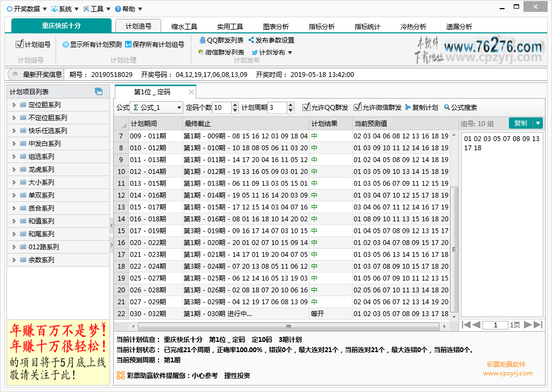Open the 帮助 menu
This screenshot has height=392, width=552.
point(128,9)
